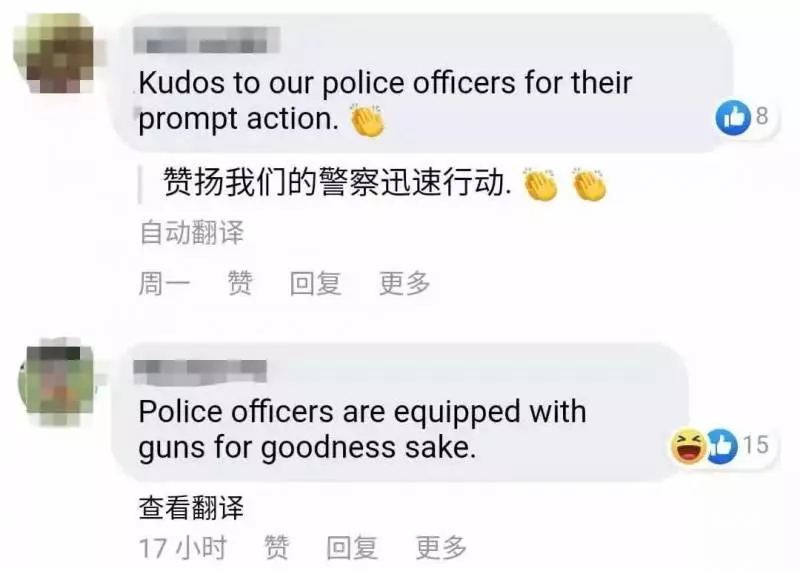Click the 周一 timestamp of the first comment

[x=164, y=283]
